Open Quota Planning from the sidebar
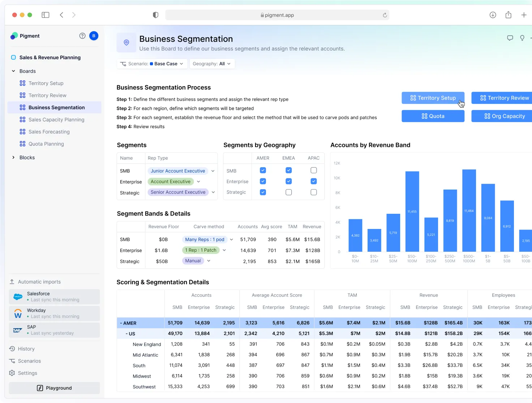 pyautogui.click(x=46, y=144)
